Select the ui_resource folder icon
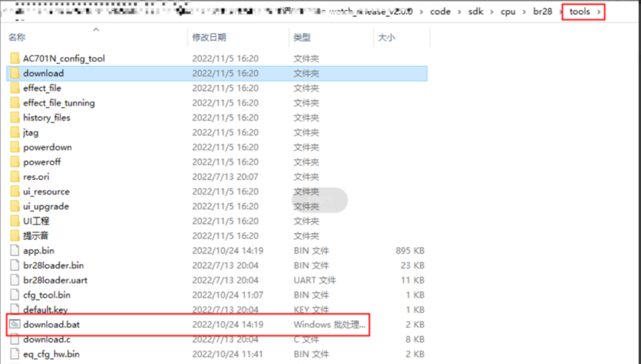The image size is (641, 364). tap(15, 192)
